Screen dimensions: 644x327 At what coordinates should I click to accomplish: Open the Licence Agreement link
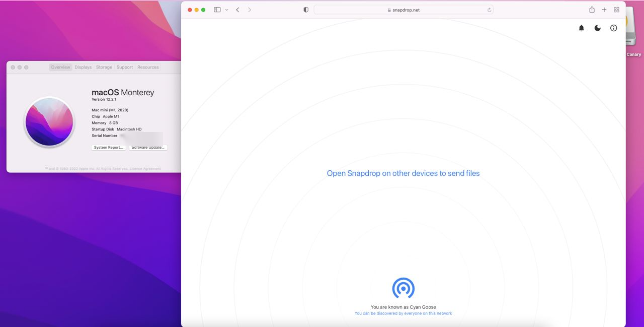coord(145,169)
